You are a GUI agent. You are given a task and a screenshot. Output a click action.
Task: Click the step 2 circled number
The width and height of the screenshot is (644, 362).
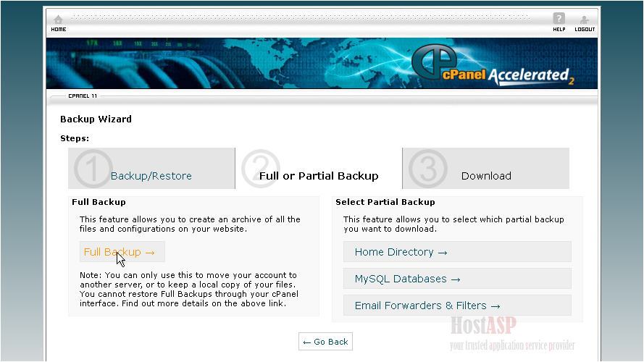point(261,169)
